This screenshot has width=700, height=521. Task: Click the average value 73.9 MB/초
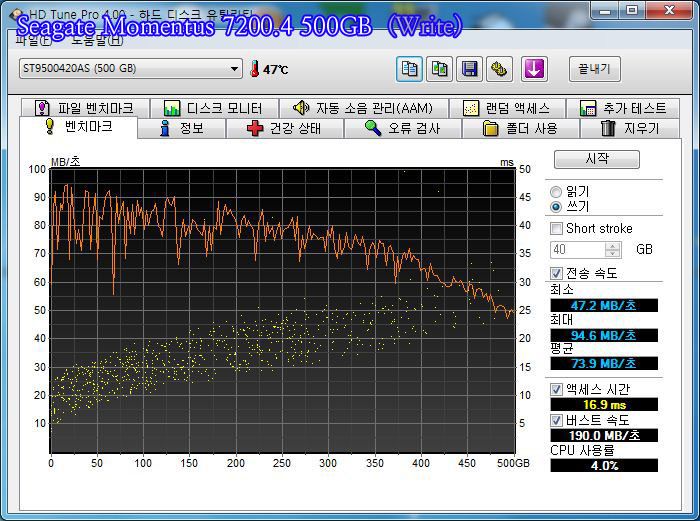pyautogui.click(x=604, y=363)
